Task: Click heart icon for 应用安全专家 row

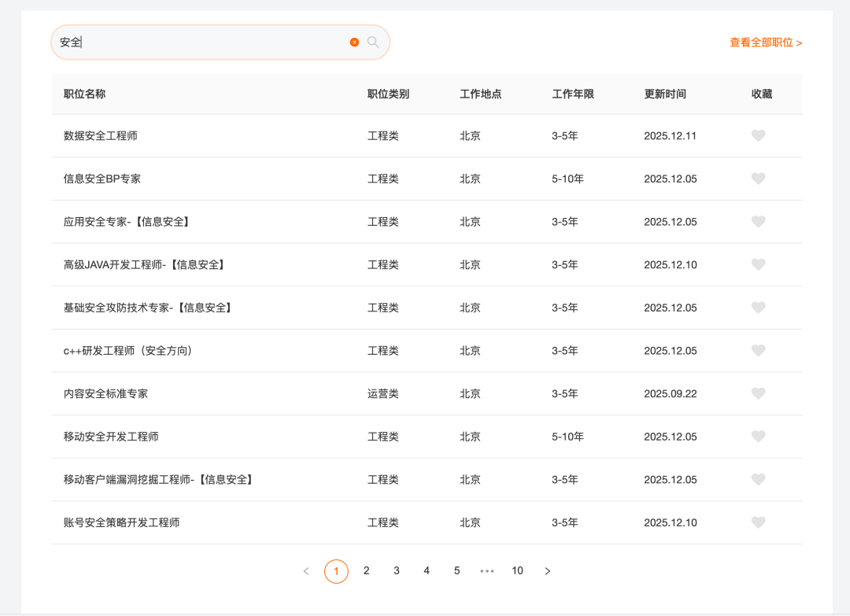Action: pyautogui.click(x=758, y=222)
